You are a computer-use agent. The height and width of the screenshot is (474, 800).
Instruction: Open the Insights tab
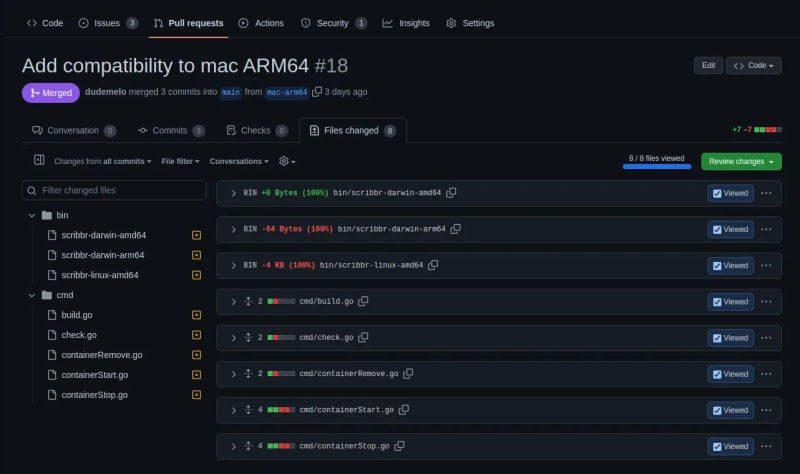406,23
